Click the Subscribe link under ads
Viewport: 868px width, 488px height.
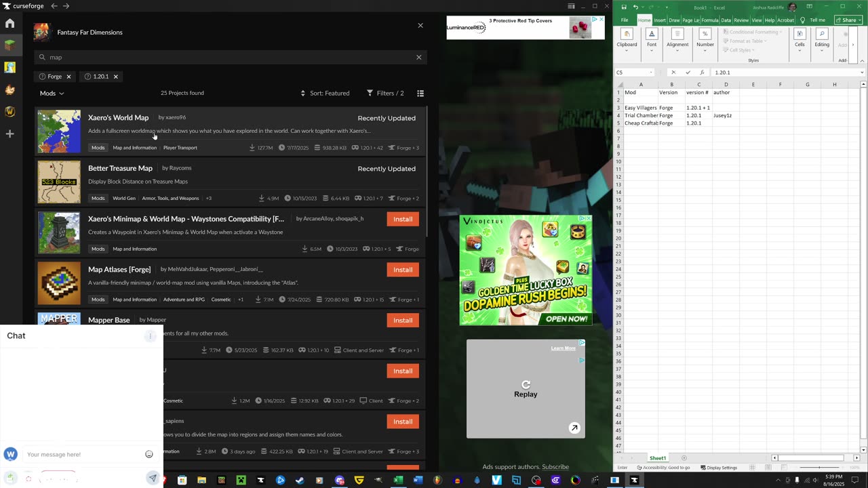(x=555, y=467)
